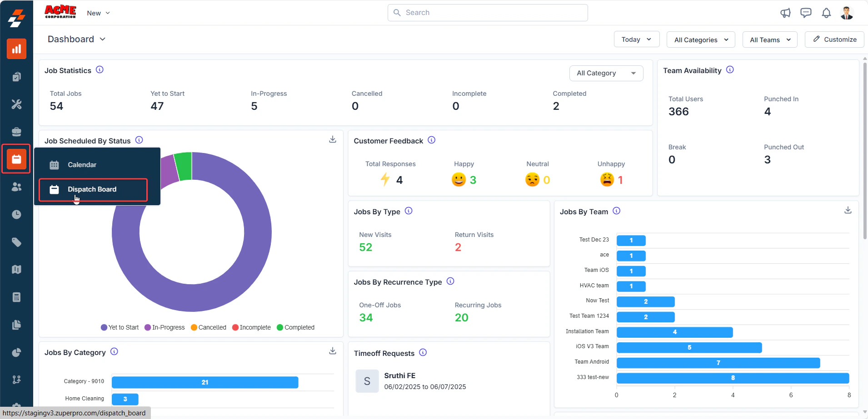Open the clock timesheet sidebar icon
Viewport: 868px width, 419px height.
tap(16, 214)
